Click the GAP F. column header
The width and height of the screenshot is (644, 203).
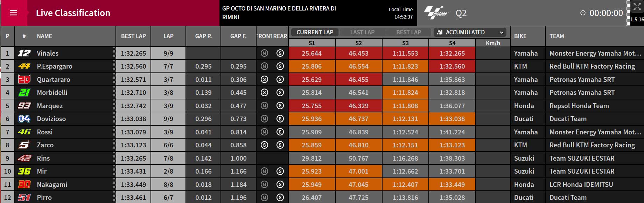(x=238, y=36)
